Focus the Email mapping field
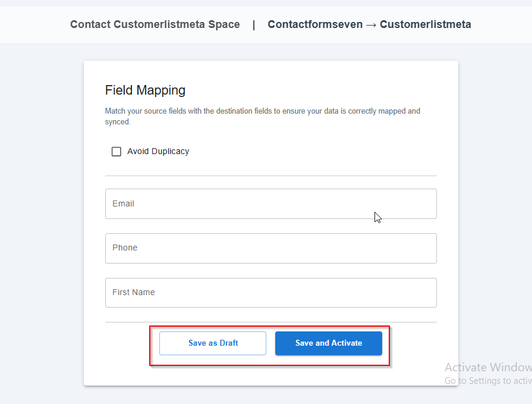This screenshot has width=532, height=404. click(270, 203)
